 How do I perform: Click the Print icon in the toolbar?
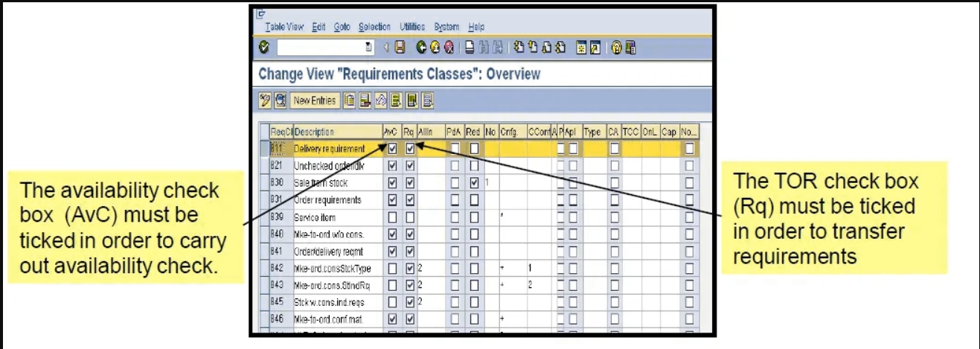coord(470,48)
